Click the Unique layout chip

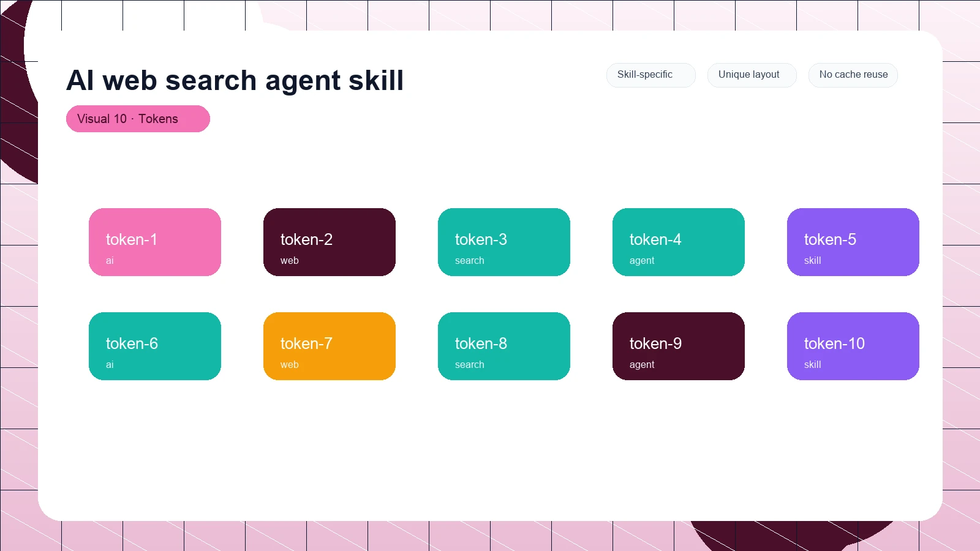click(752, 75)
